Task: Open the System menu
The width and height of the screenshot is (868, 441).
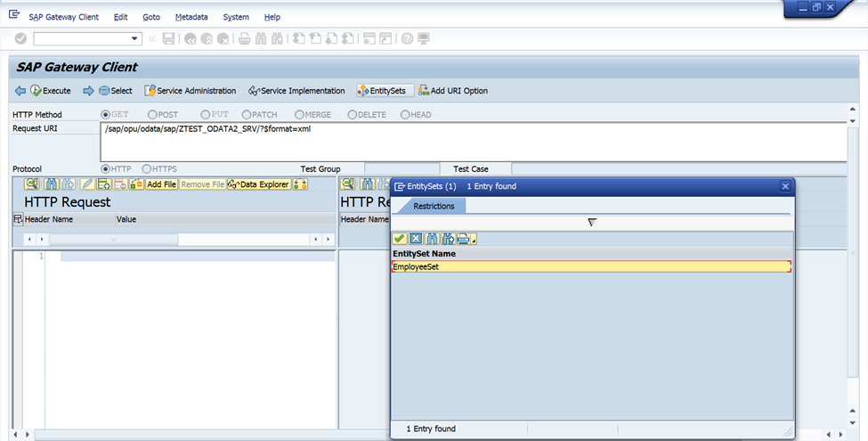Action: coord(236,17)
